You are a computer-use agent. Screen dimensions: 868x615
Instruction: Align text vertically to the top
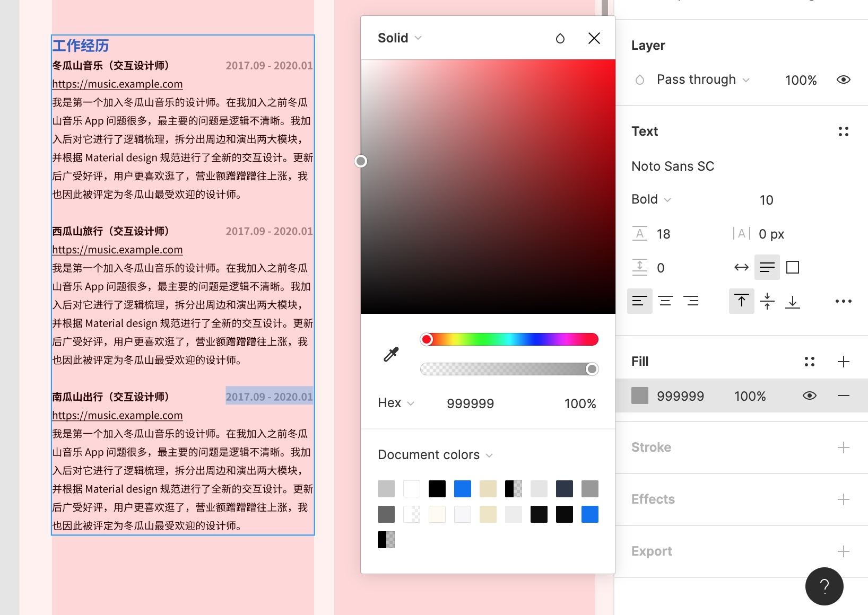(741, 301)
